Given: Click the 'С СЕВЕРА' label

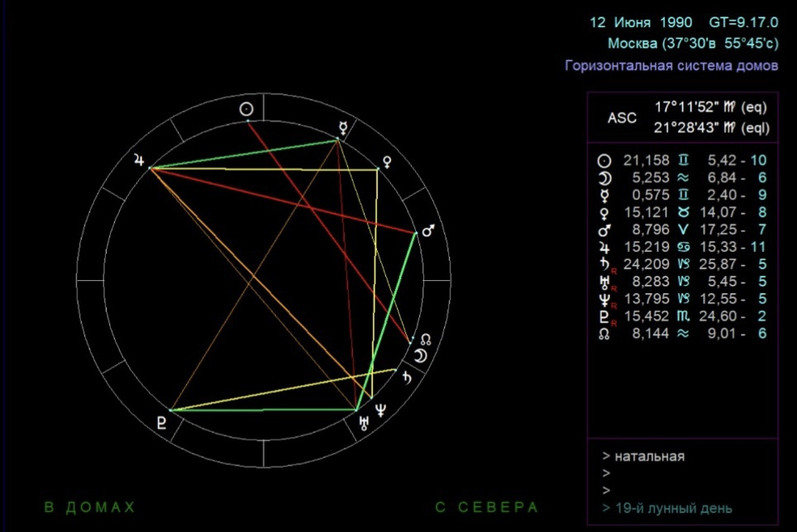Looking at the screenshot, I should 486,507.
